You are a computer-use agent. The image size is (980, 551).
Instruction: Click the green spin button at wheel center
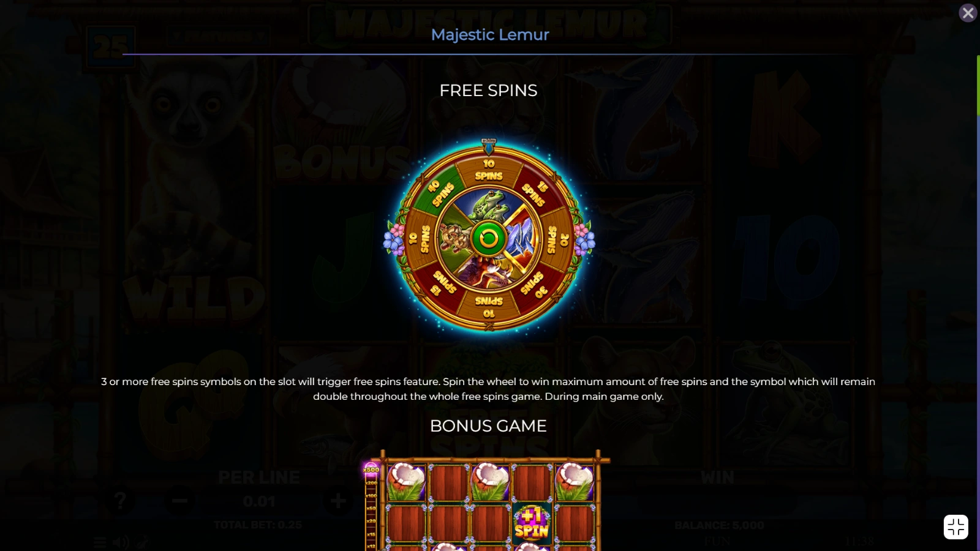[x=489, y=238]
